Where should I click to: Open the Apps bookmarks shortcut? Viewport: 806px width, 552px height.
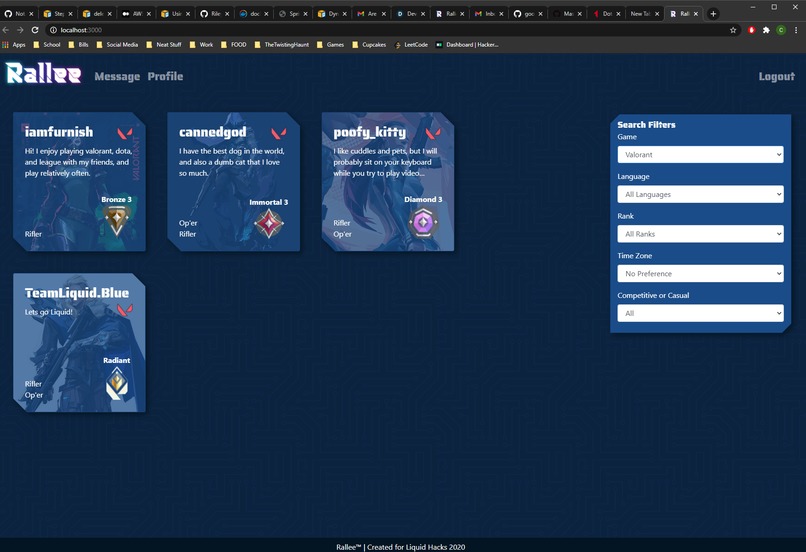(x=14, y=45)
